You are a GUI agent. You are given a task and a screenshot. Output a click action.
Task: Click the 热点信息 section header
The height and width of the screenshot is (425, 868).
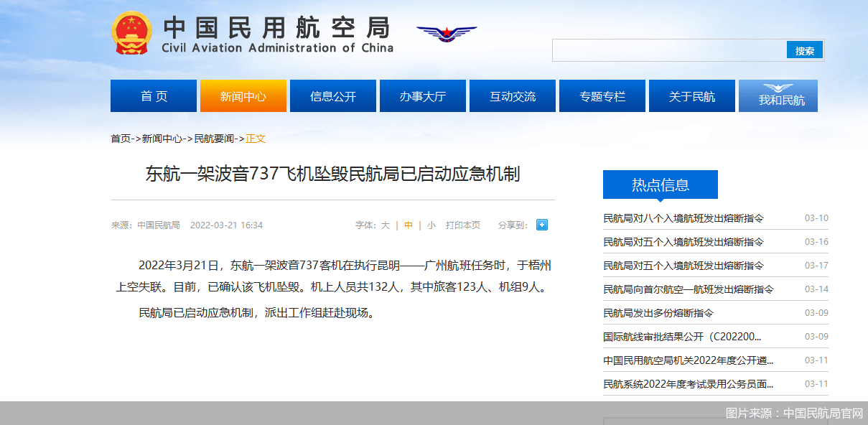[x=660, y=185]
